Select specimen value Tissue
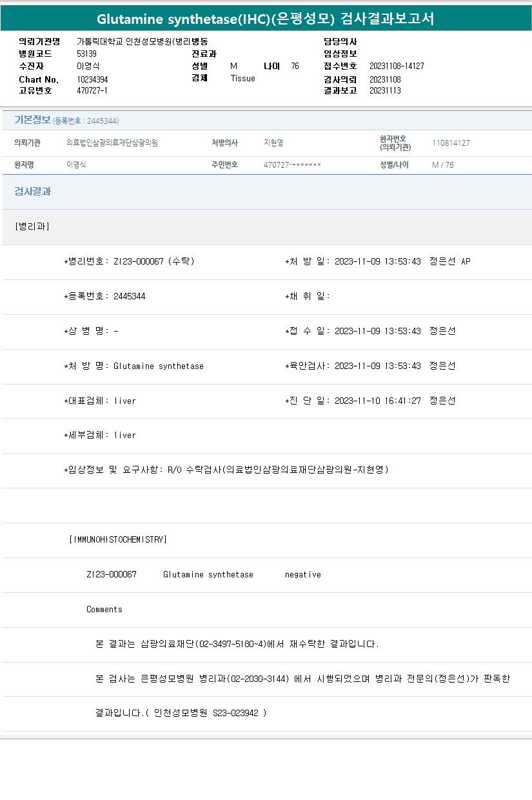Screen dimensions: 532x800 coord(242,78)
